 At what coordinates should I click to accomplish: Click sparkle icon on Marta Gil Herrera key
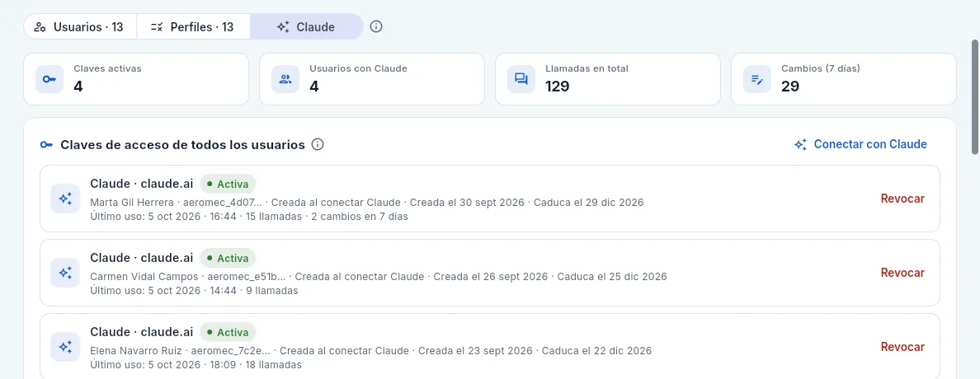(x=65, y=199)
